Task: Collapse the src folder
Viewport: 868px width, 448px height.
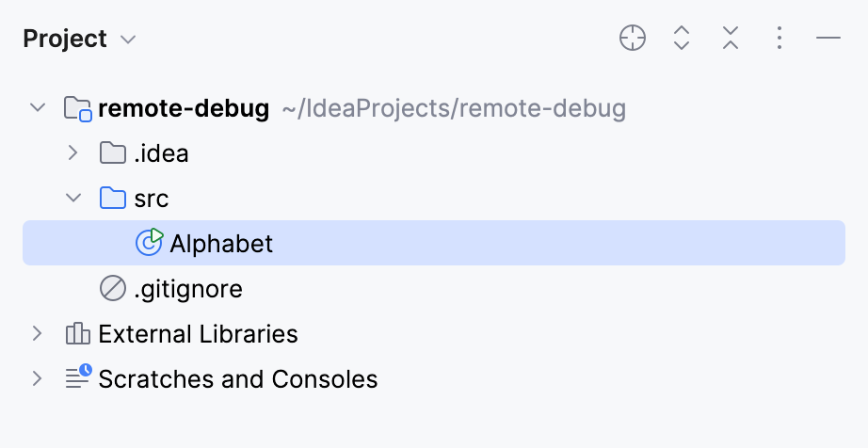Action: pos(74,199)
